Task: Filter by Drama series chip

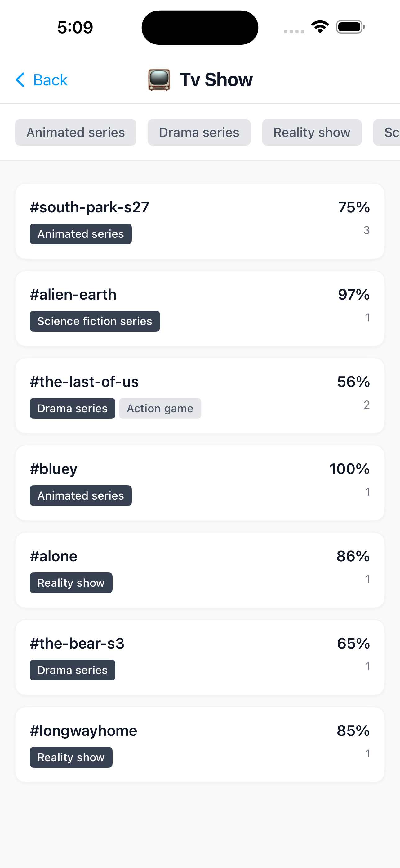Action: tap(199, 133)
